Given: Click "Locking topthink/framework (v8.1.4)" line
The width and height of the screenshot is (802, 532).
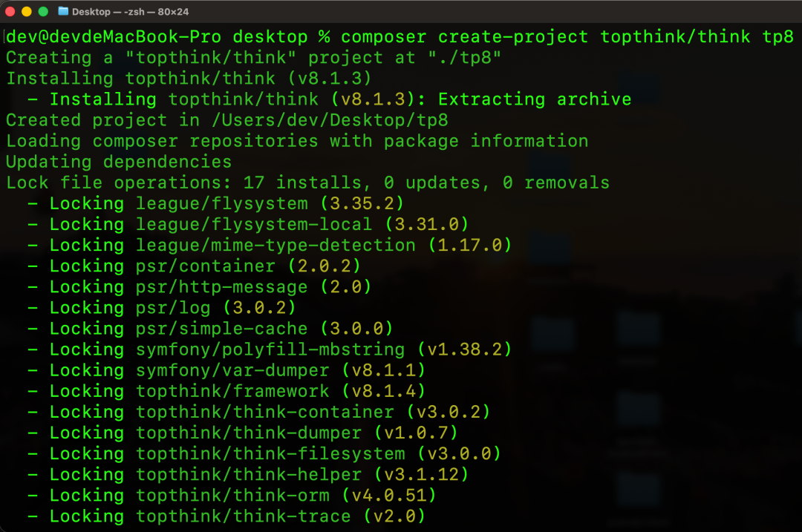Looking at the screenshot, I should [x=227, y=392].
